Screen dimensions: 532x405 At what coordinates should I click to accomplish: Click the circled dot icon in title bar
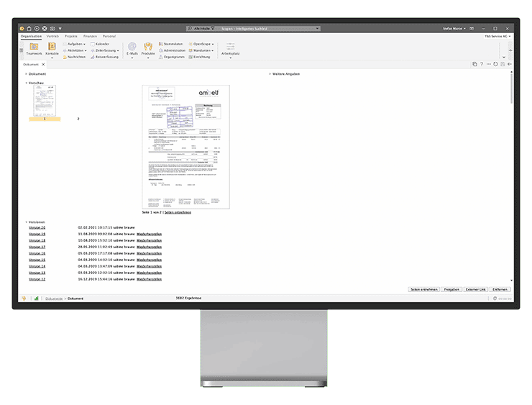37,29
